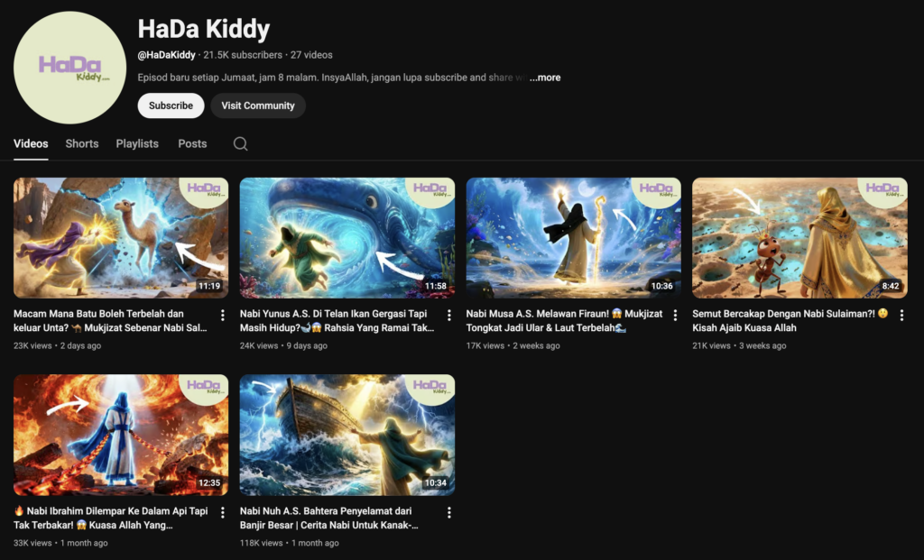This screenshot has height=560, width=924.
Task: Open options menu for Nabi Nuh video
Action: pos(449,512)
